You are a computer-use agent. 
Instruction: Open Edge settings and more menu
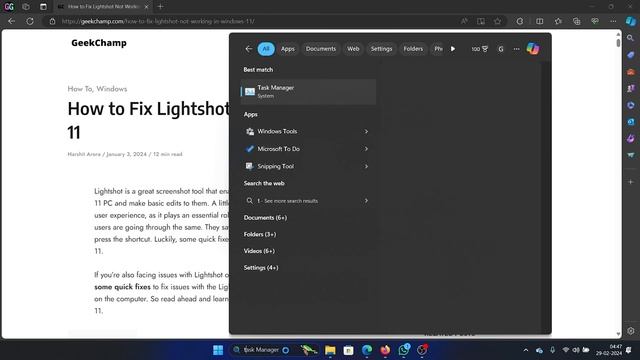[613, 21]
